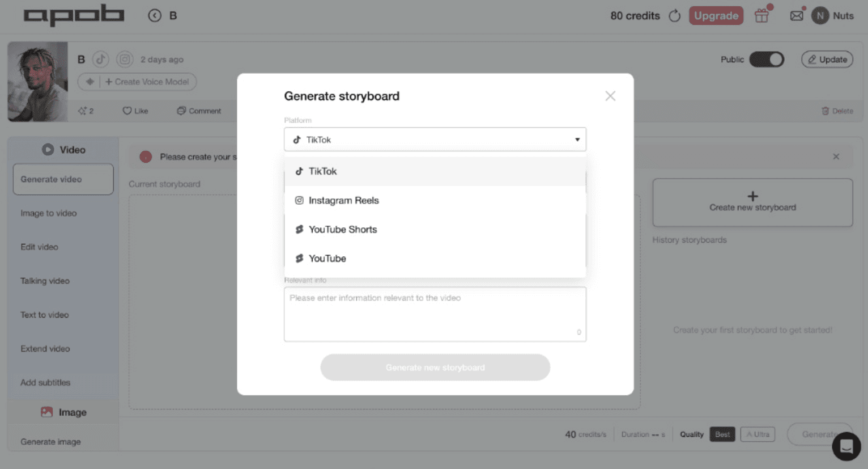
Task: Close the Generate storyboard dialog
Action: point(610,96)
